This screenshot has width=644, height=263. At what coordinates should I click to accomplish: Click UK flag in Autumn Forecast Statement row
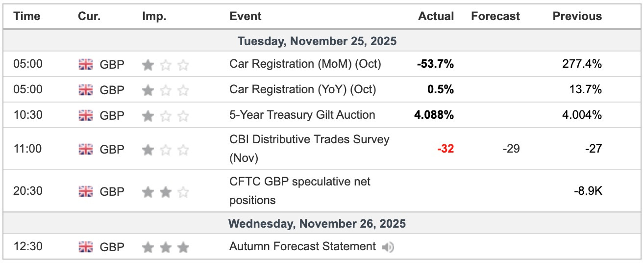point(86,247)
